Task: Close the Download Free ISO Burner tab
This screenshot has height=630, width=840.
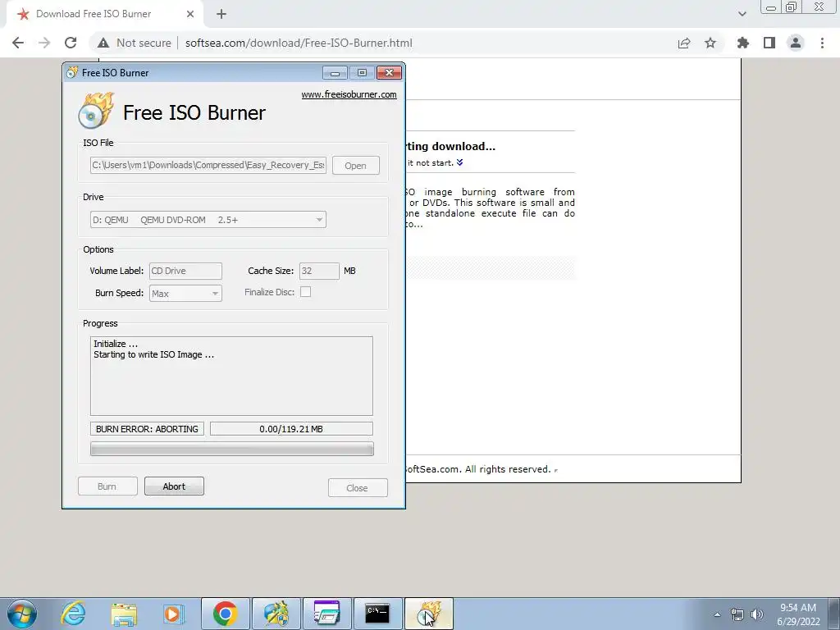Action: (190, 14)
